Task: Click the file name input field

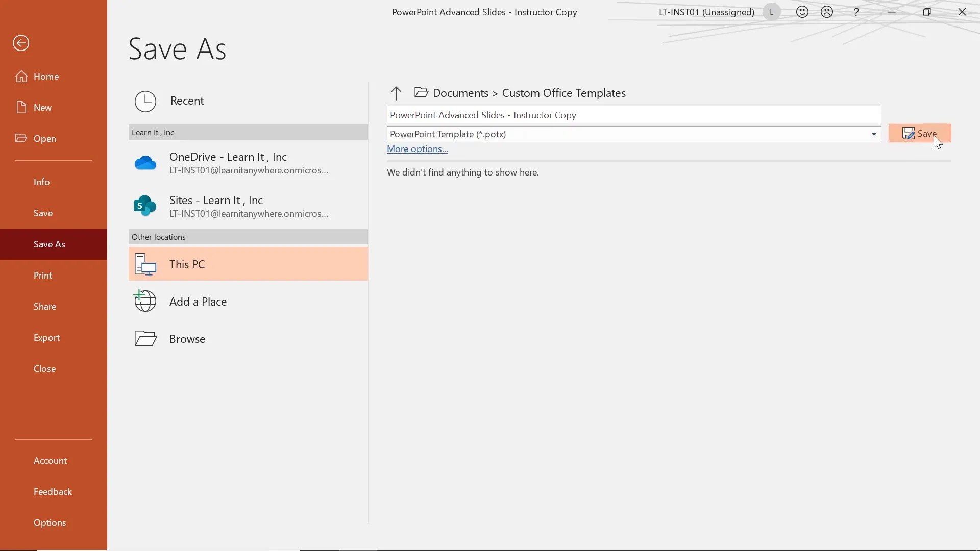Action: pos(634,115)
